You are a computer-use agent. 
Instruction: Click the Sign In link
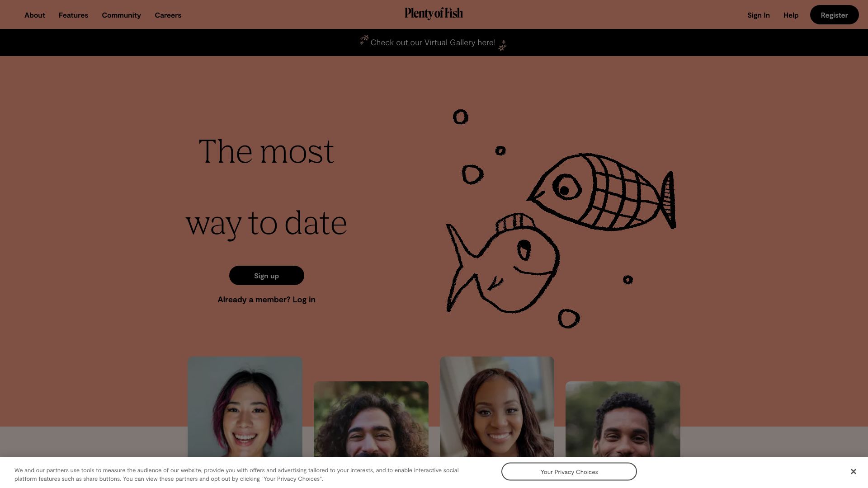[x=758, y=15]
